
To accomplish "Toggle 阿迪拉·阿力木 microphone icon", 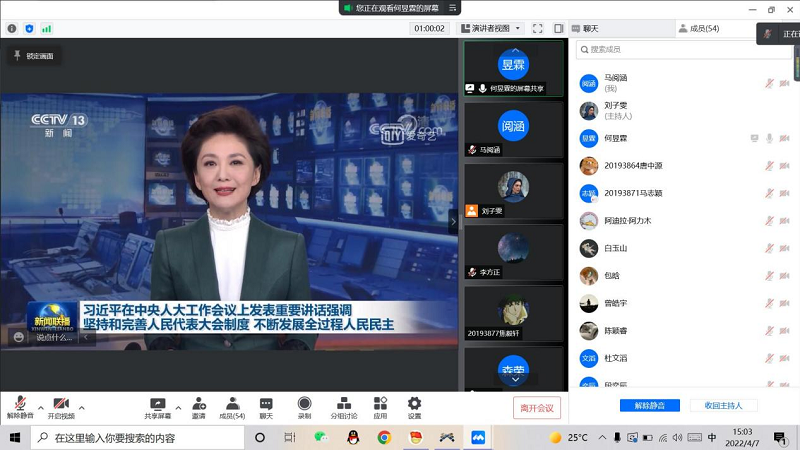I will click(769, 221).
